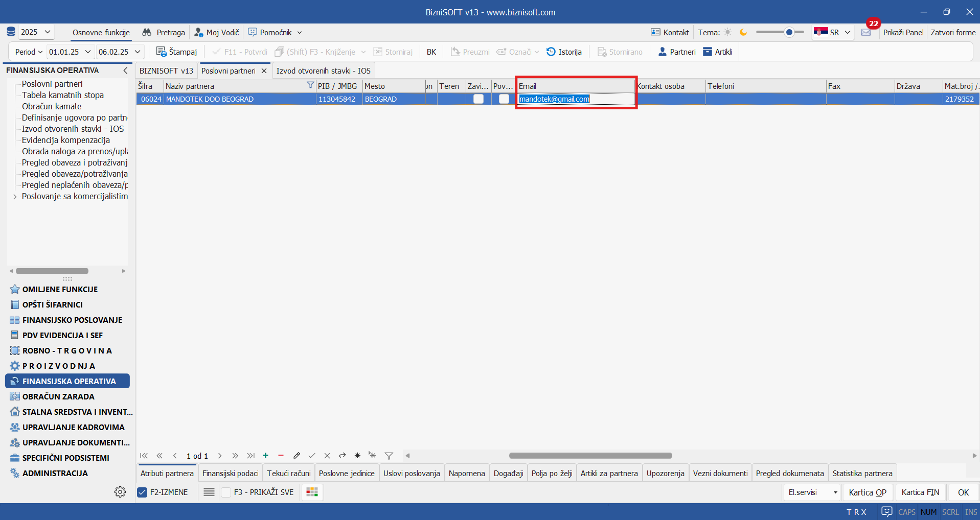Open settings gear in left panel

pos(120,492)
